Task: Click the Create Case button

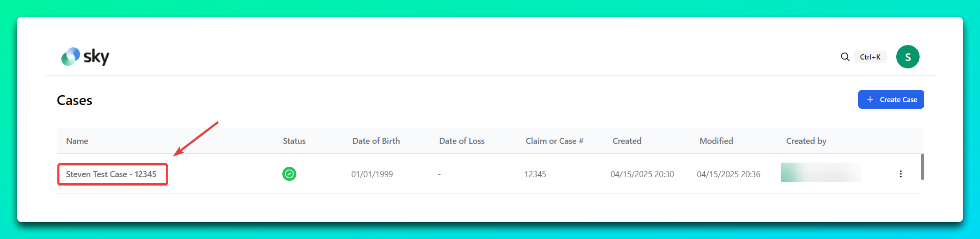Action: pos(891,99)
